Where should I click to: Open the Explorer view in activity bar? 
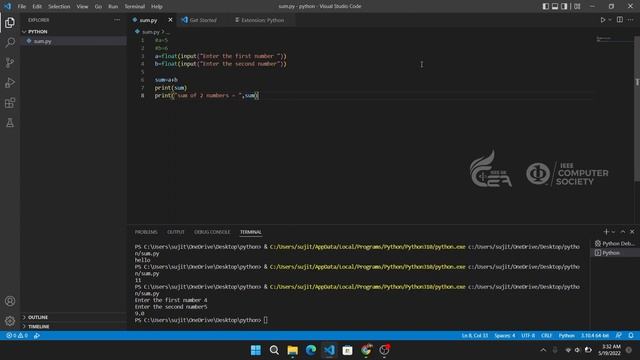tap(10, 22)
